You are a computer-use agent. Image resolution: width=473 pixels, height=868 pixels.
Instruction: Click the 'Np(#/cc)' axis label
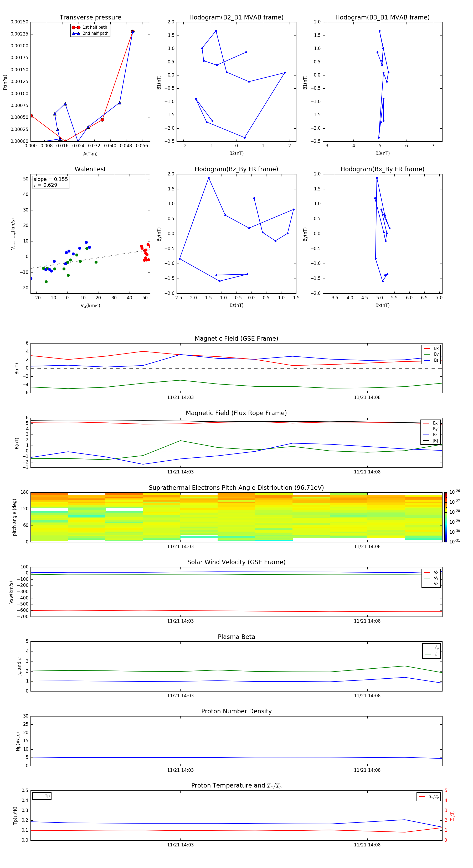click(18, 741)
